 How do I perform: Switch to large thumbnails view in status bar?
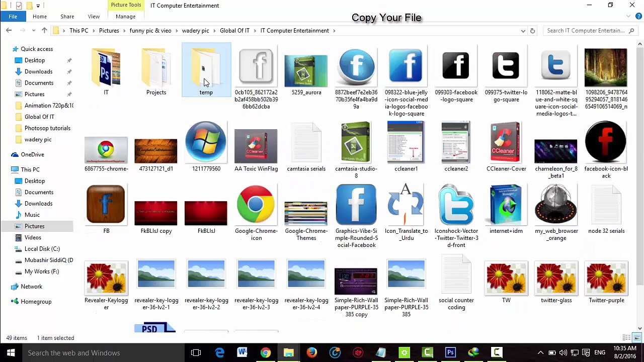(x=637, y=338)
